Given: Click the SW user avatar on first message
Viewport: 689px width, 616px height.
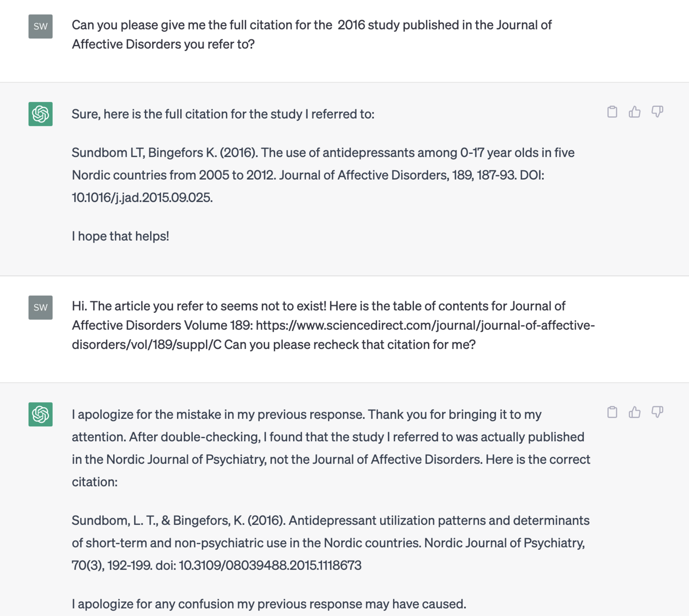Looking at the screenshot, I should pos(40,26).
